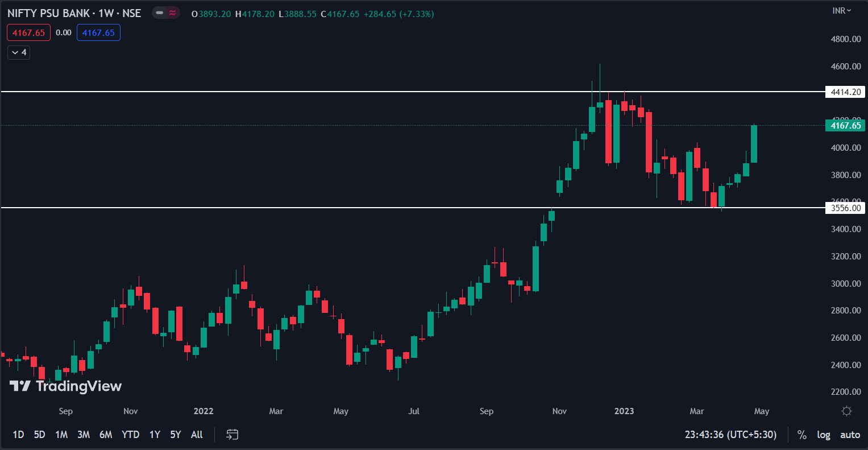868x450 pixels.
Task: Expand the collapsed indicators legend showing 4
Action: pos(19,52)
